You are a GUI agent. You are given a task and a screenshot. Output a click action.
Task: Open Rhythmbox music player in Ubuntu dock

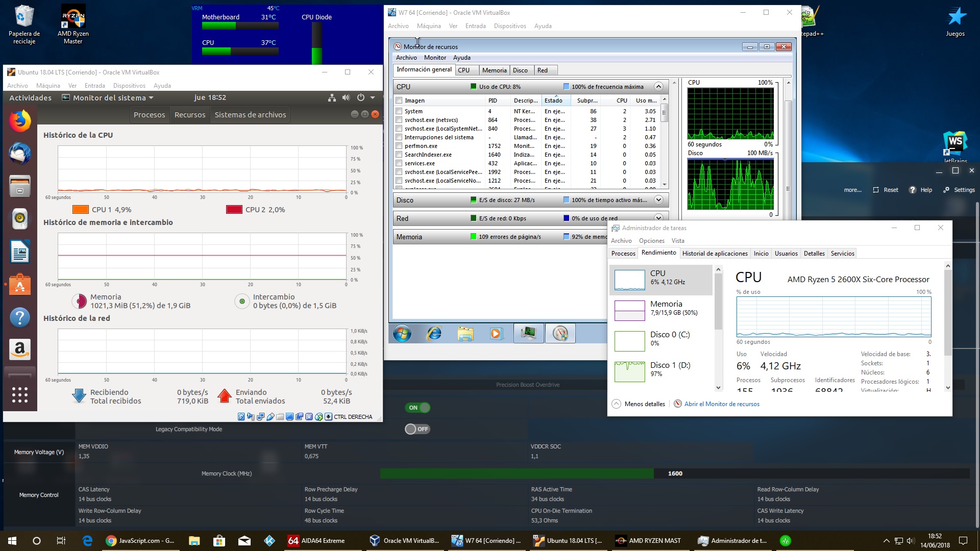pos(20,218)
